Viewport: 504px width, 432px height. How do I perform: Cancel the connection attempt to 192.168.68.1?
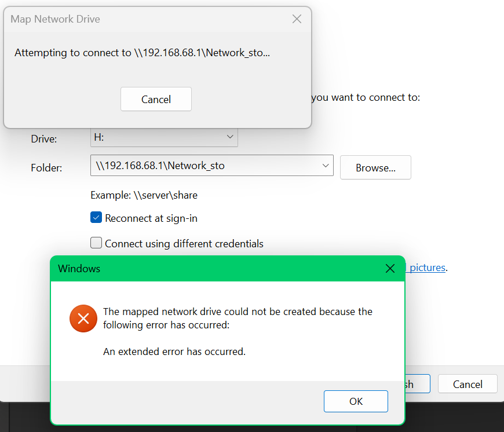[156, 99]
